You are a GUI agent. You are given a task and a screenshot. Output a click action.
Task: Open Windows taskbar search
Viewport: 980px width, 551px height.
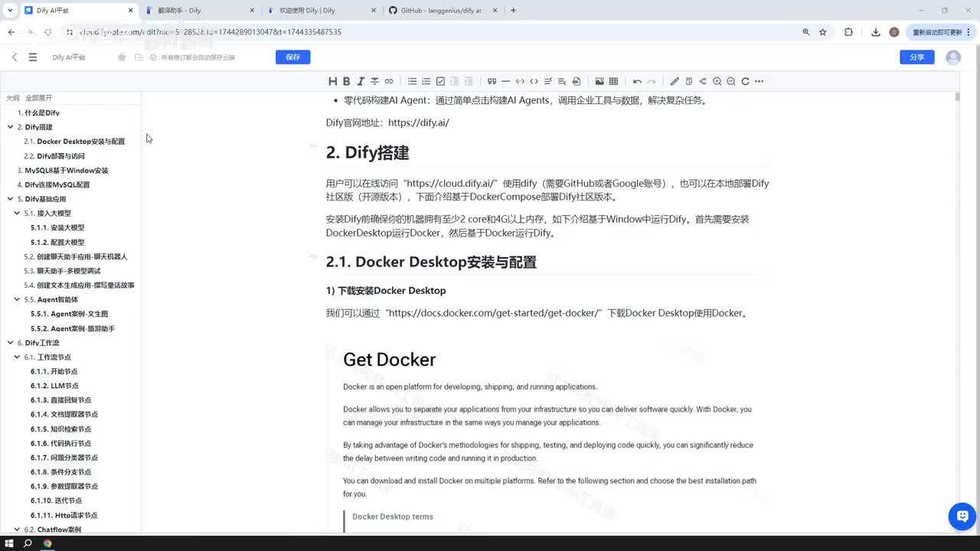(x=28, y=543)
